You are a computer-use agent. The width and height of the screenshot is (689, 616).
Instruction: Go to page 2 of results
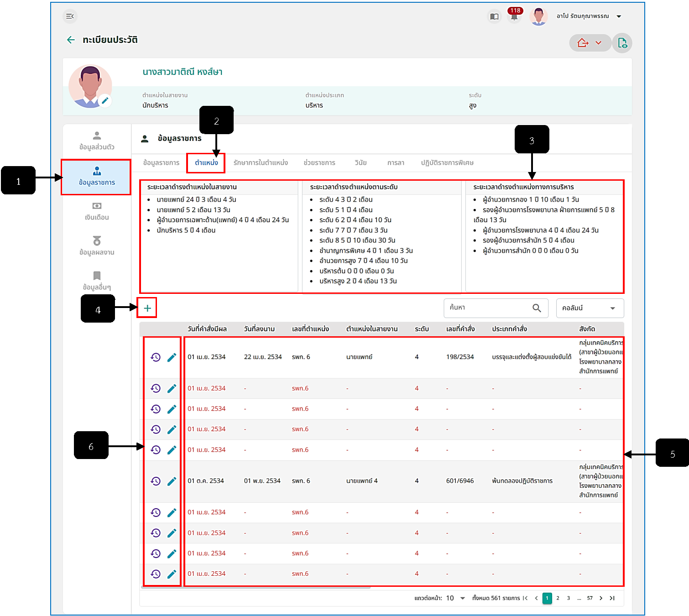tap(558, 598)
